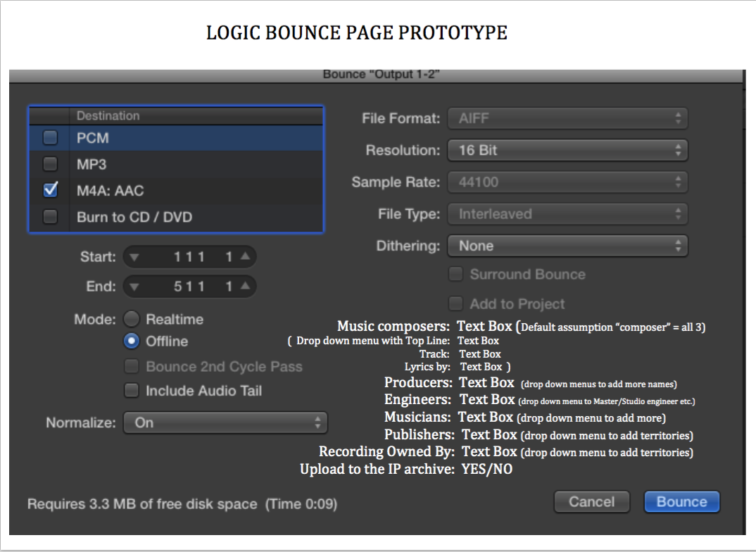
Task: Check the Add to Project checkbox
Action: click(455, 303)
